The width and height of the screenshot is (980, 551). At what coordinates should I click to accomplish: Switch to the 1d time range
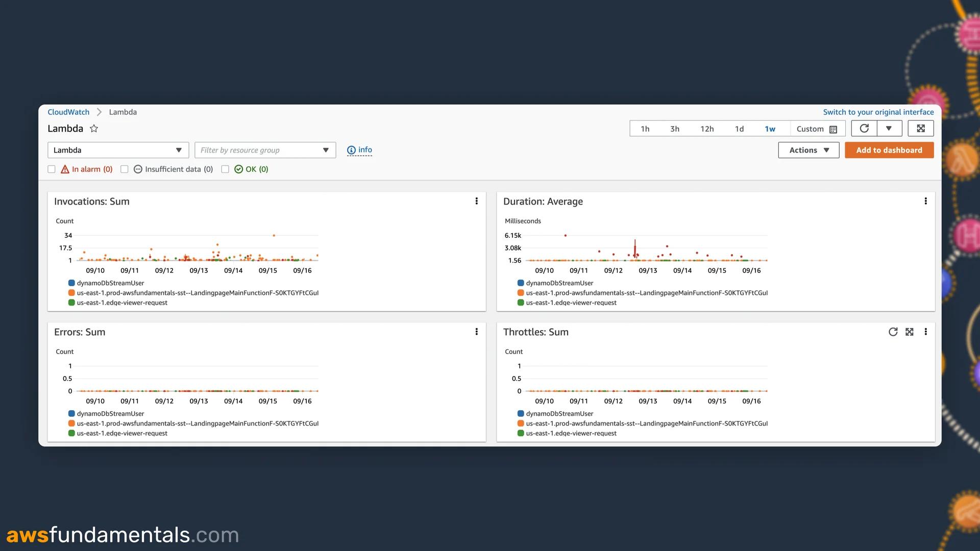click(739, 129)
